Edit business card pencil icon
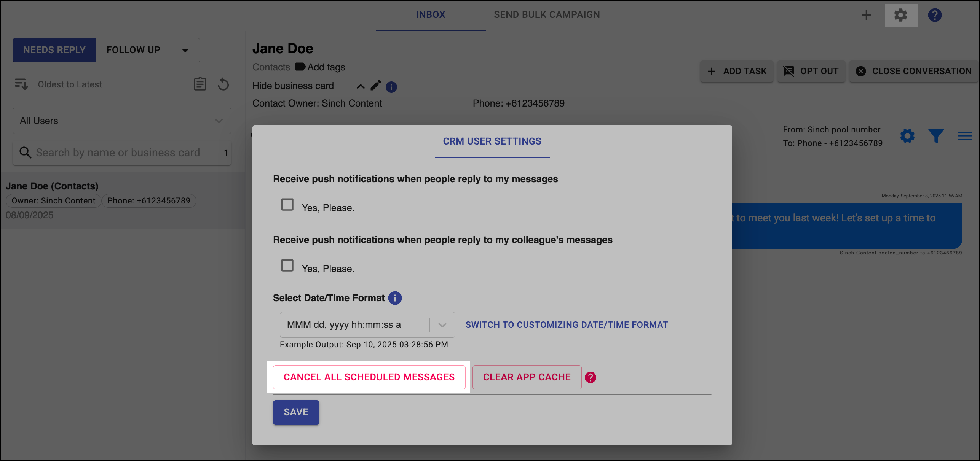The width and height of the screenshot is (980, 461). (375, 86)
